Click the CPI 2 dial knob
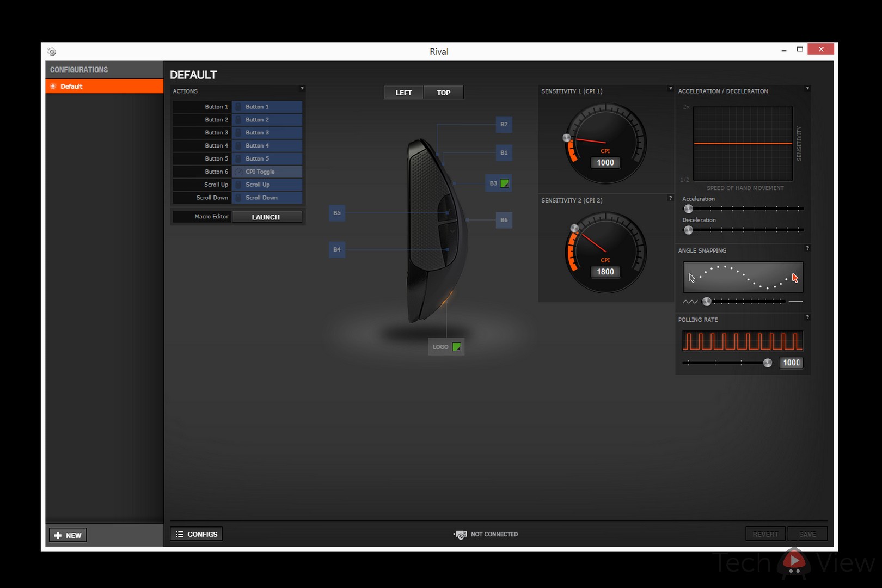 pos(574,228)
